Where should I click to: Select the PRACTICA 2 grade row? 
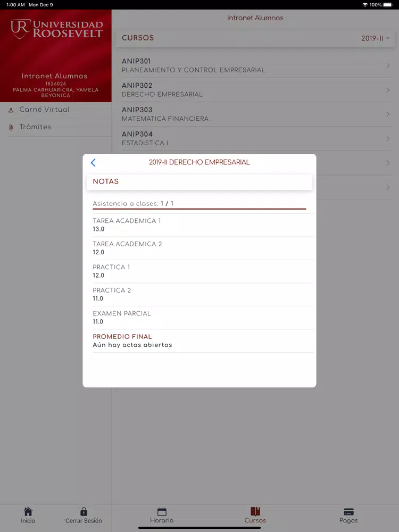point(203,294)
